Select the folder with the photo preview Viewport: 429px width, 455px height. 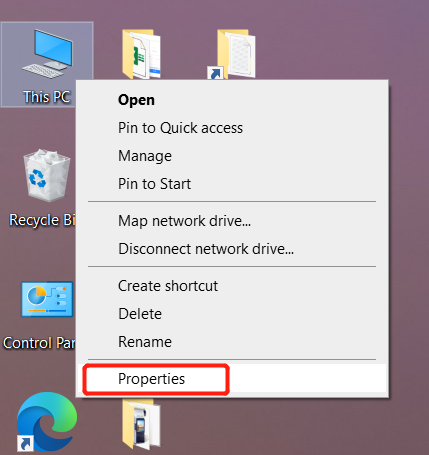pos(141,424)
